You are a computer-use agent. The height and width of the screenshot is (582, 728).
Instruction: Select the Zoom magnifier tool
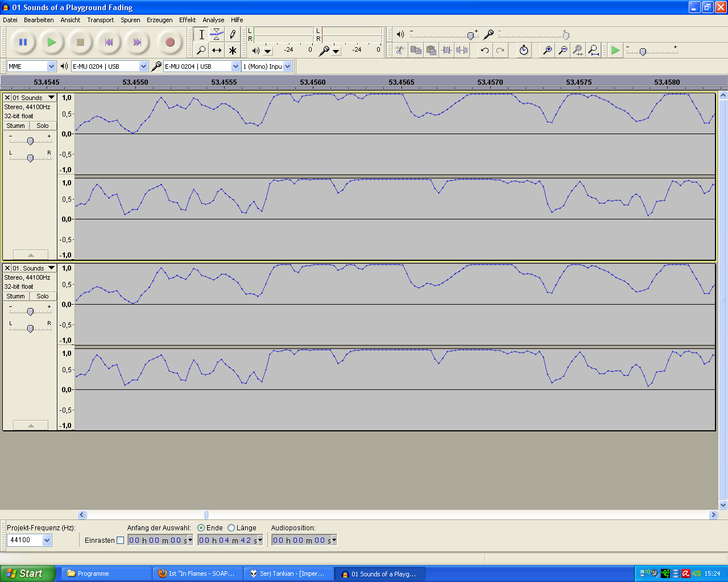coord(201,51)
